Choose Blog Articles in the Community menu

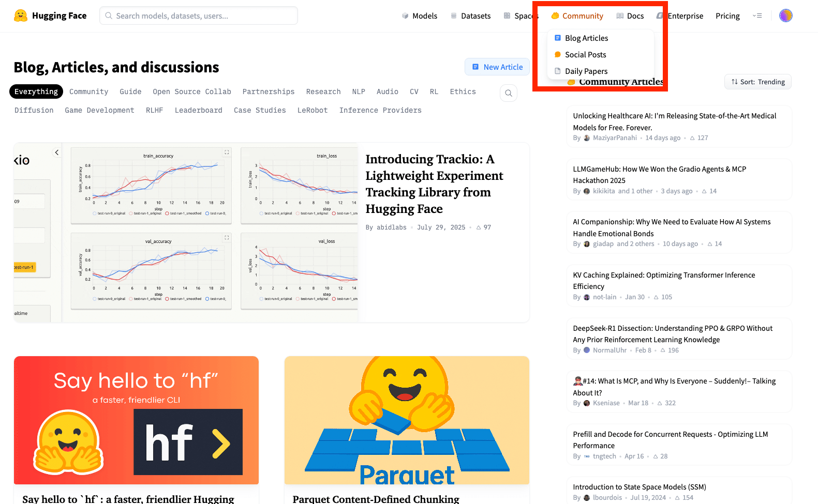coord(586,38)
